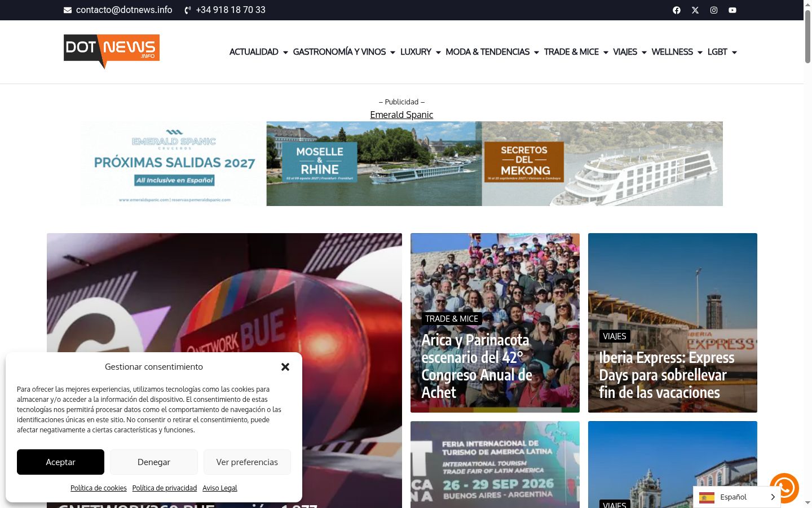
Task: Open the Facebook social icon
Action: coord(677,10)
